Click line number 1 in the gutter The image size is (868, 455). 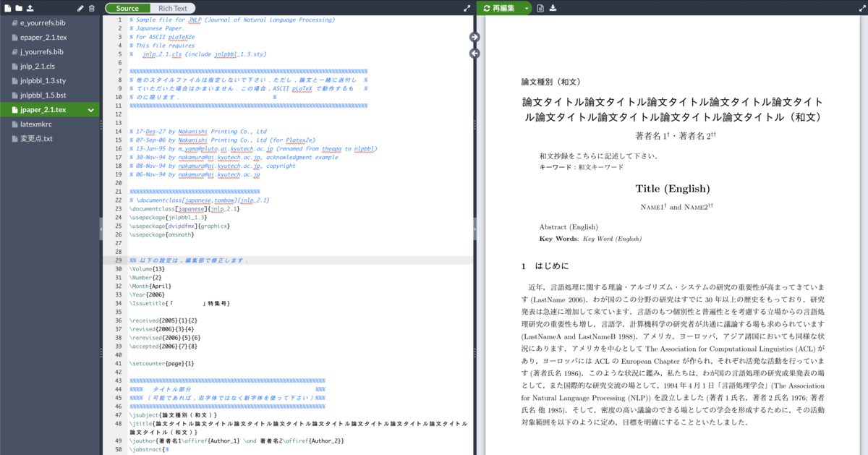(x=120, y=20)
